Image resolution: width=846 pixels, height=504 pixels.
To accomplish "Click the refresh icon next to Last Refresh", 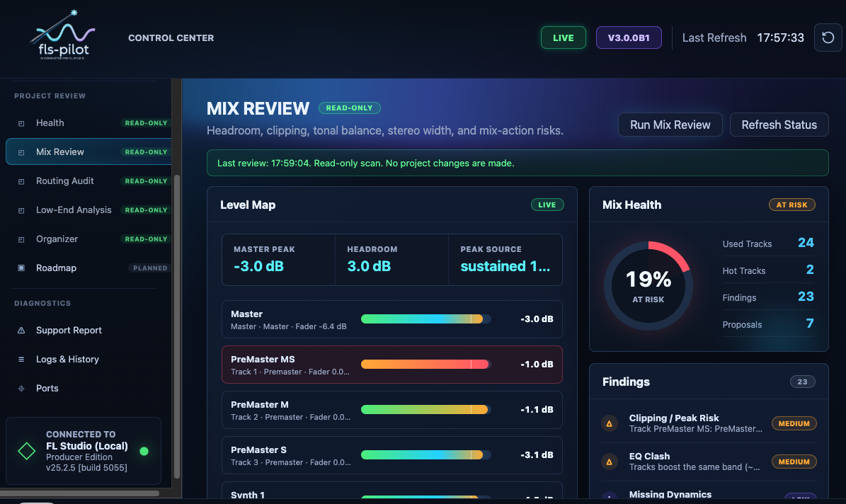I will point(828,38).
